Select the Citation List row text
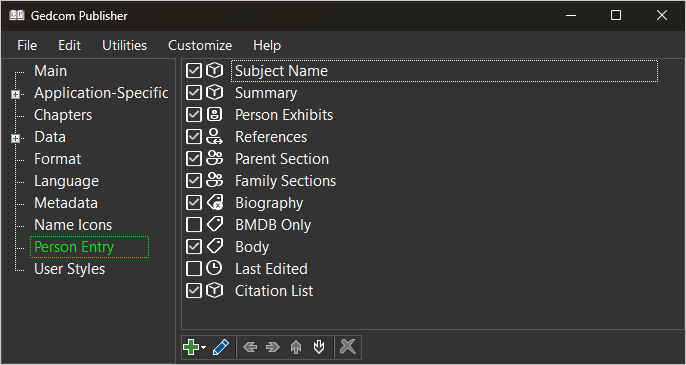This screenshot has height=365, width=686. (274, 291)
